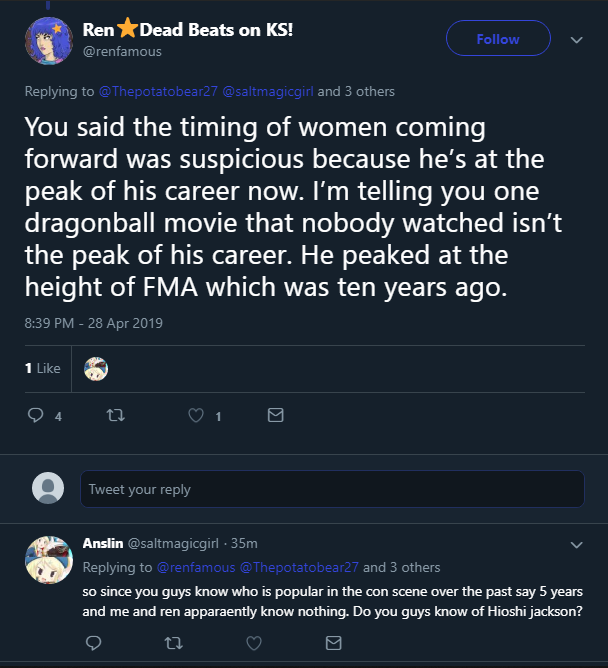
Task: Open Anslin's profile picture
Action: (x=49, y=560)
